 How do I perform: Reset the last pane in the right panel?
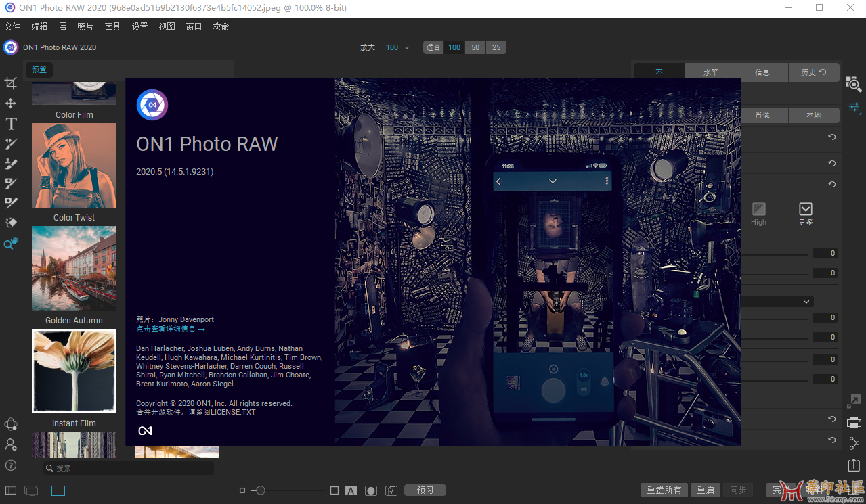point(831,440)
